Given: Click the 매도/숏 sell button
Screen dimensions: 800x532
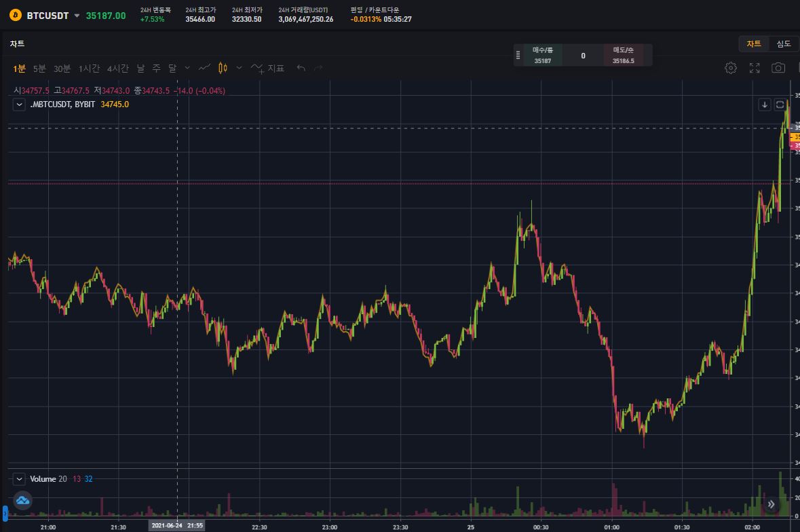Looking at the screenshot, I should tap(623, 56).
